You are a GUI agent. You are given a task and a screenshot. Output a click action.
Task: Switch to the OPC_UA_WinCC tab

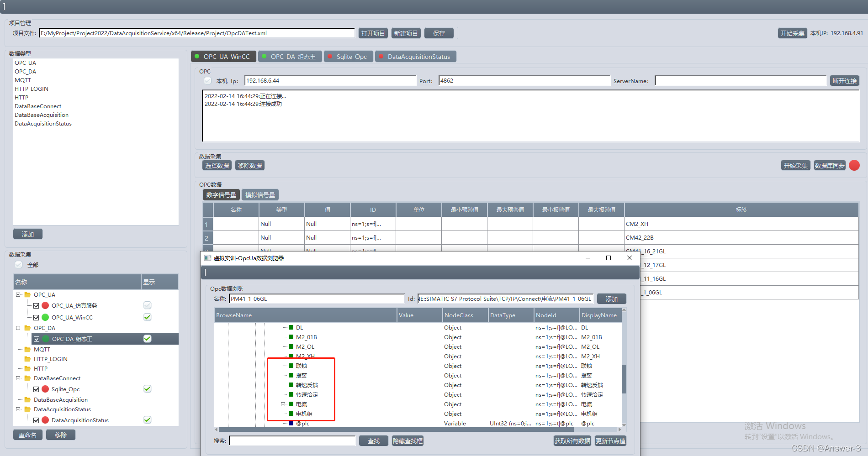(223, 57)
